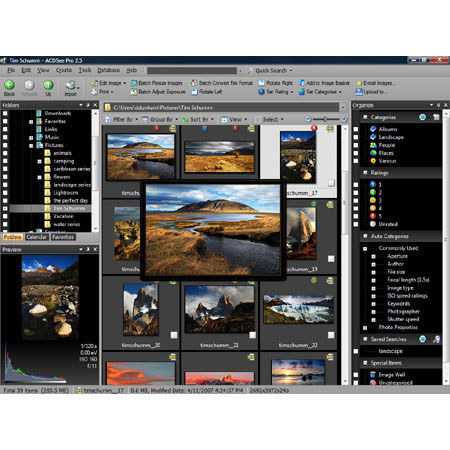450x450 pixels.
Task: Open the Tools menu
Action: (x=85, y=70)
